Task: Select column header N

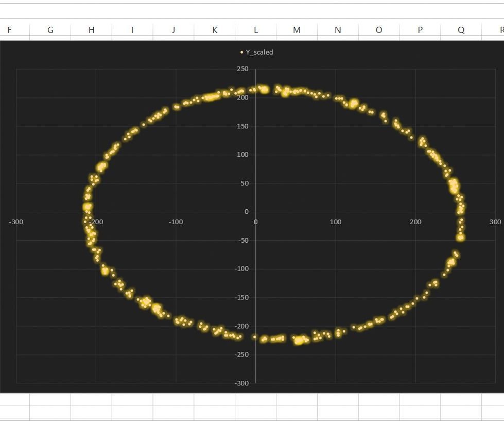Action: tap(337, 29)
